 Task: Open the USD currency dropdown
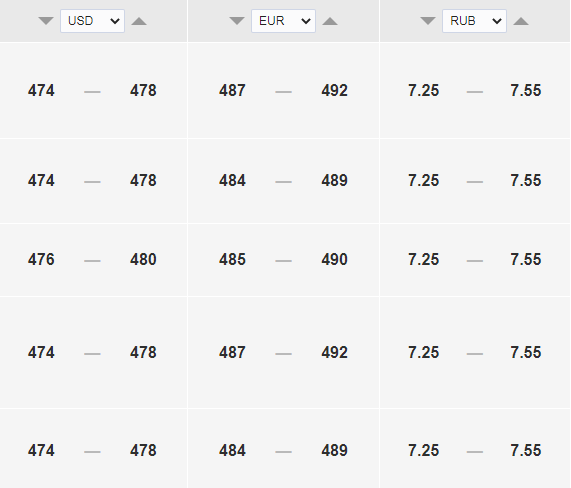[x=92, y=21]
